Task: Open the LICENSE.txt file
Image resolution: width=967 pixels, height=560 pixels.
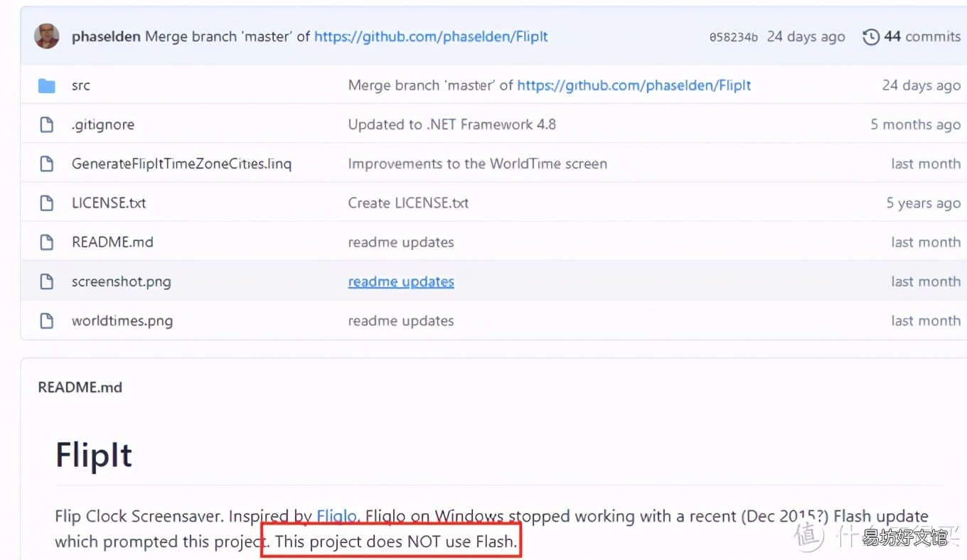Action: (109, 203)
